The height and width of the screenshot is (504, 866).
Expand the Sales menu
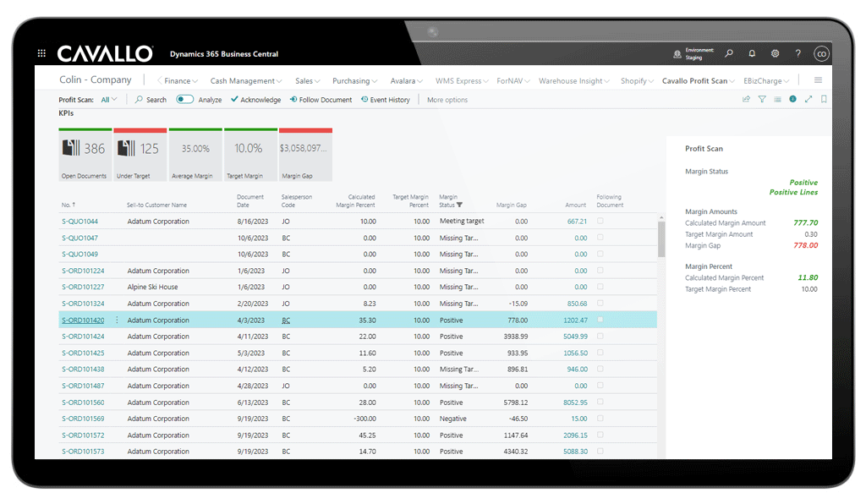(308, 80)
